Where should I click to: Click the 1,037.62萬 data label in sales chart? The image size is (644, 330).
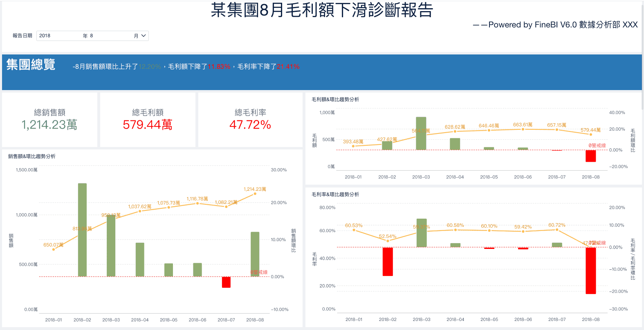pos(140,207)
